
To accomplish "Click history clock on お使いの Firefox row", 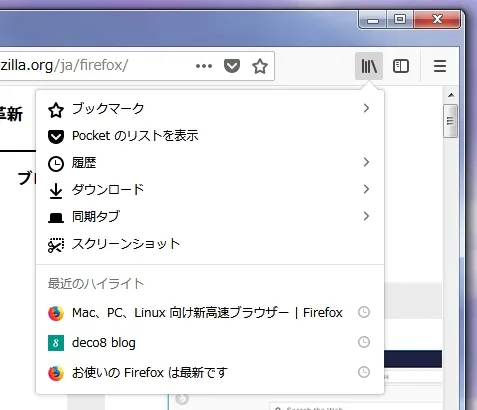I will (364, 372).
